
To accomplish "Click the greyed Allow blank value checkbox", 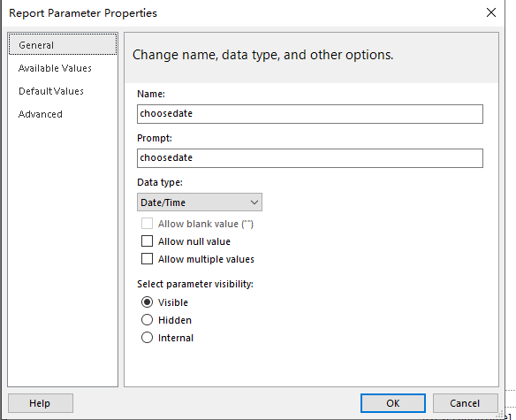I will coord(147,224).
